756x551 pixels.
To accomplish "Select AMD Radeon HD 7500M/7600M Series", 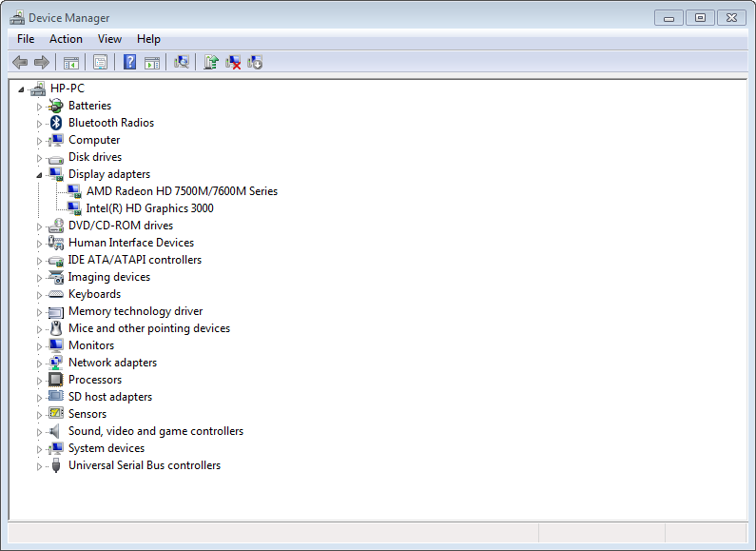I will click(183, 191).
